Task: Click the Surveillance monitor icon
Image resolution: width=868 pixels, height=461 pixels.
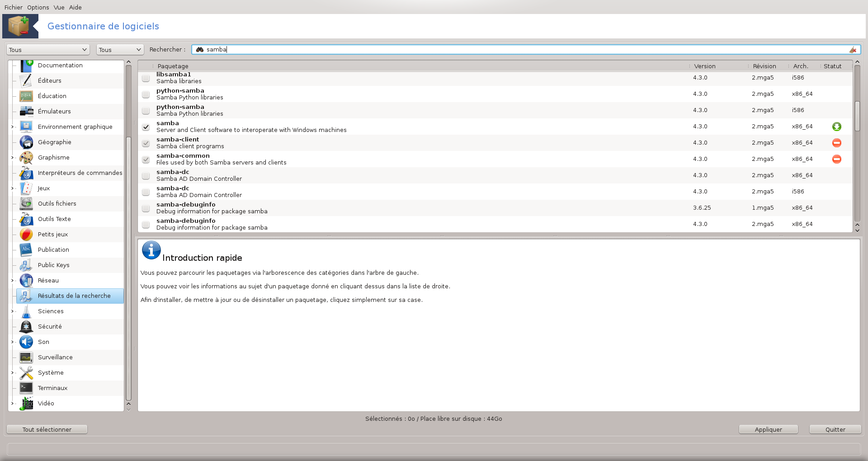Action: (x=27, y=358)
